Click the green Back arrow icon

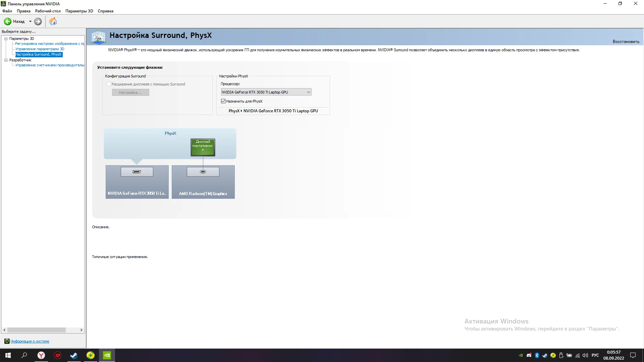click(7, 21)
